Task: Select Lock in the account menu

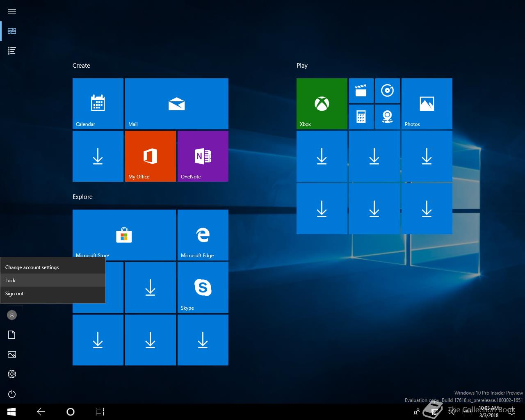Action: pos(53,281)
